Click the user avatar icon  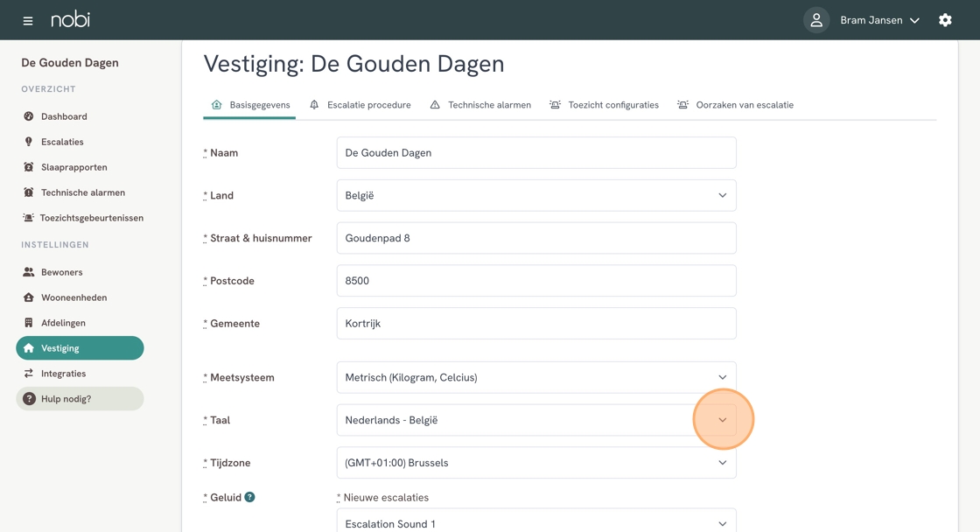click(815, 20)
